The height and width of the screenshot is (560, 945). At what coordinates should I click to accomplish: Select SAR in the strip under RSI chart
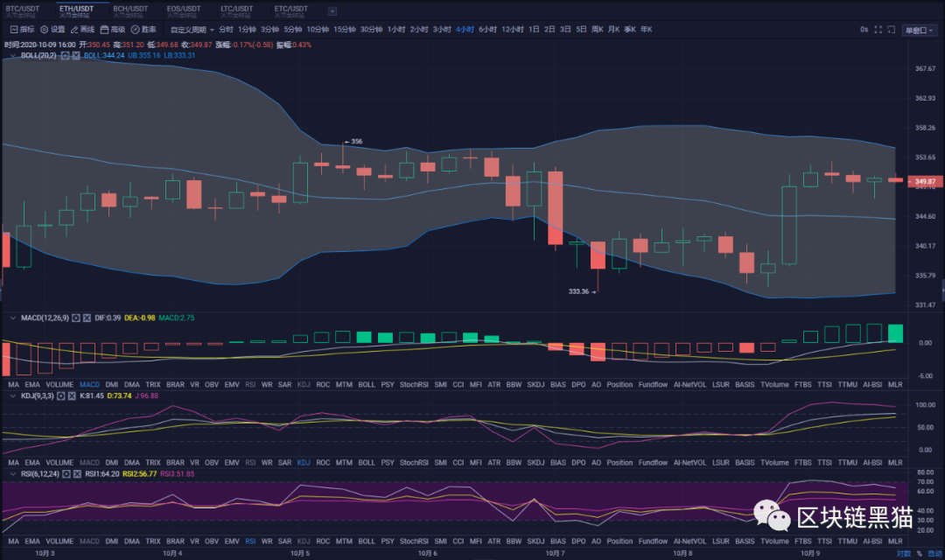click(284, 542)
